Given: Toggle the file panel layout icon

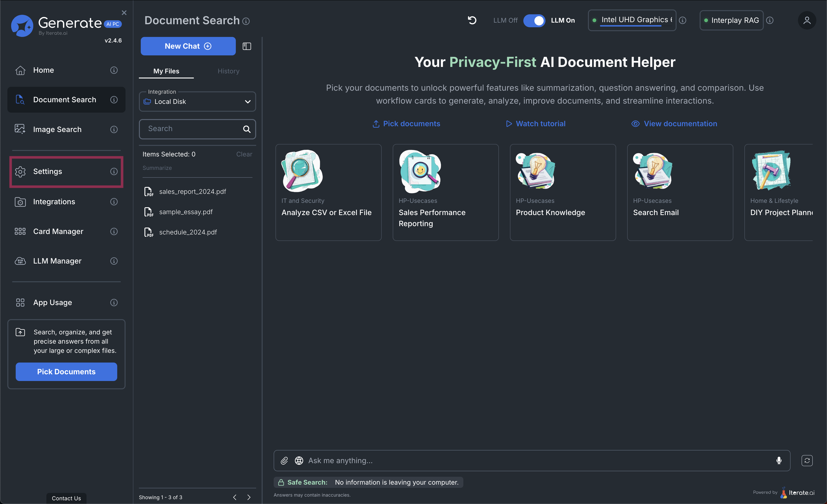Looking at the screenshot, I should [x=247, y=46].
